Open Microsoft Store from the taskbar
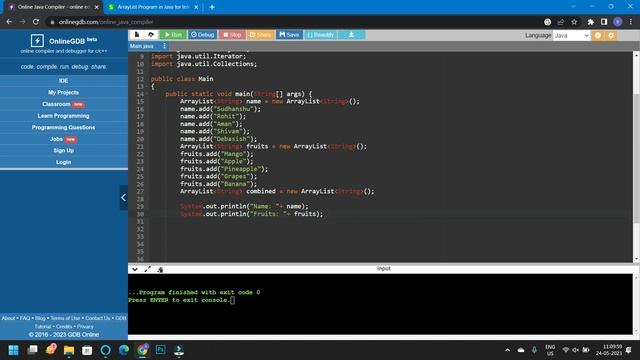This screenshot has width=640, height=360. click(87, 350)
